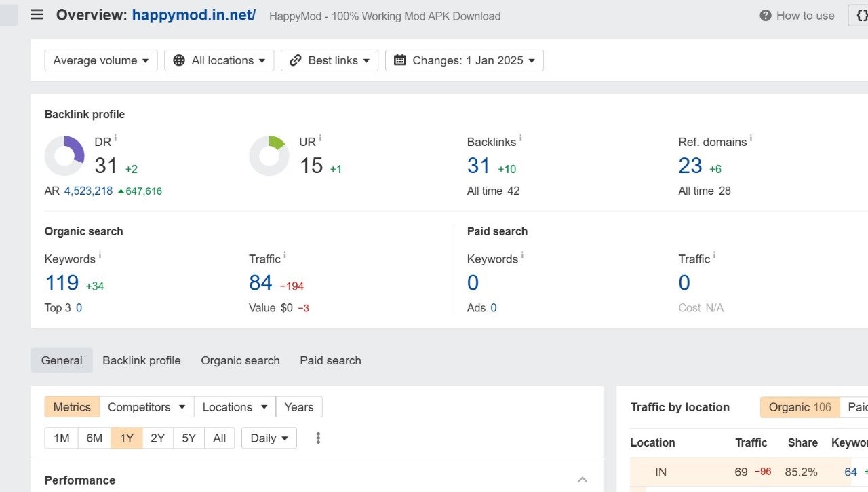The image size is (868, 492).
Task: Open the Locations dropdown in chart toolbar
Action: (235, 407)
